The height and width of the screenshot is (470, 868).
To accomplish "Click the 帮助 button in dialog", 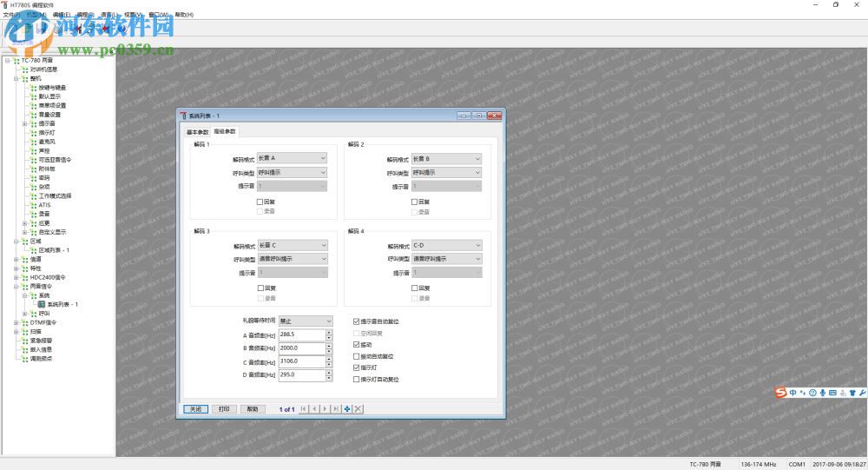I will tap(253, 409).
